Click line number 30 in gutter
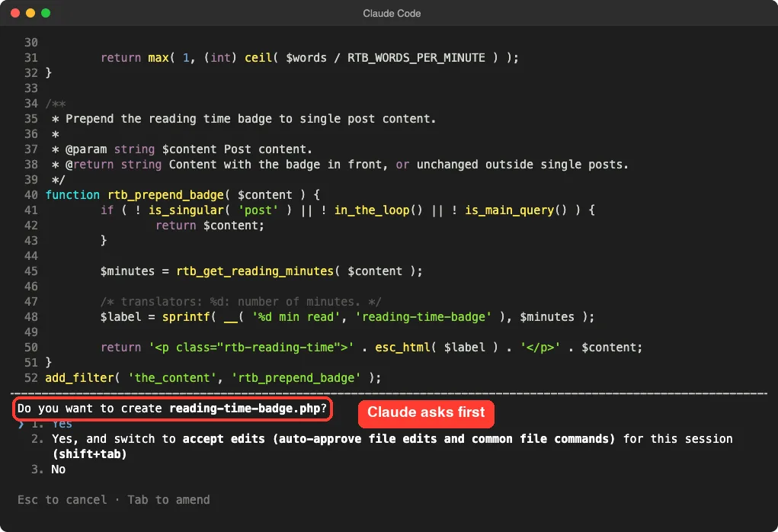The height and width of the screenshot is (532, 778). click(x=31, y=42)
